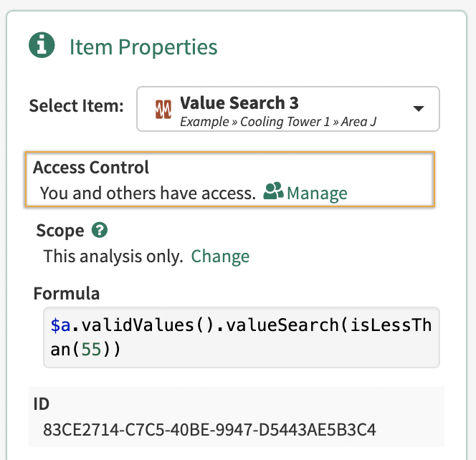Select the Value Search 3 item name
The width and height of the screenshot is (476, 460).
tap(239, 102)
